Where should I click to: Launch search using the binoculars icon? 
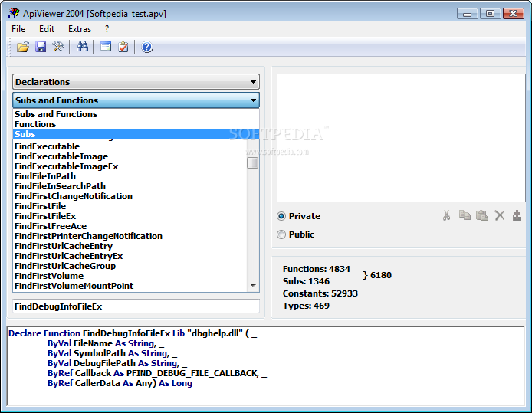point(82,47)
